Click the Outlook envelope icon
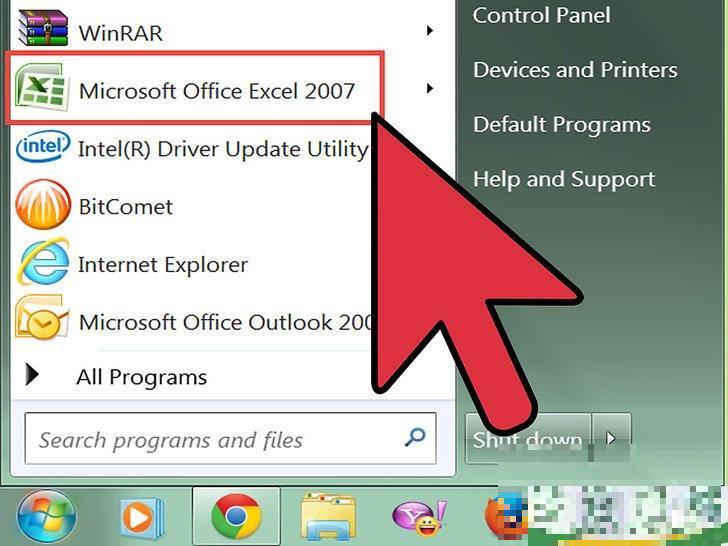Image resolution: width=728 pixels, height=546 pixels. (x=42, y=318)
